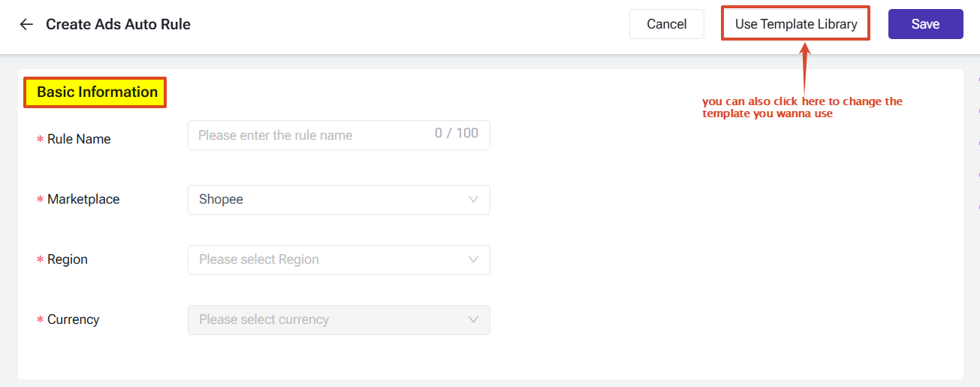
Task: Expand the Marketplace dropdown chevron arrow
Action: coord(473,200)
